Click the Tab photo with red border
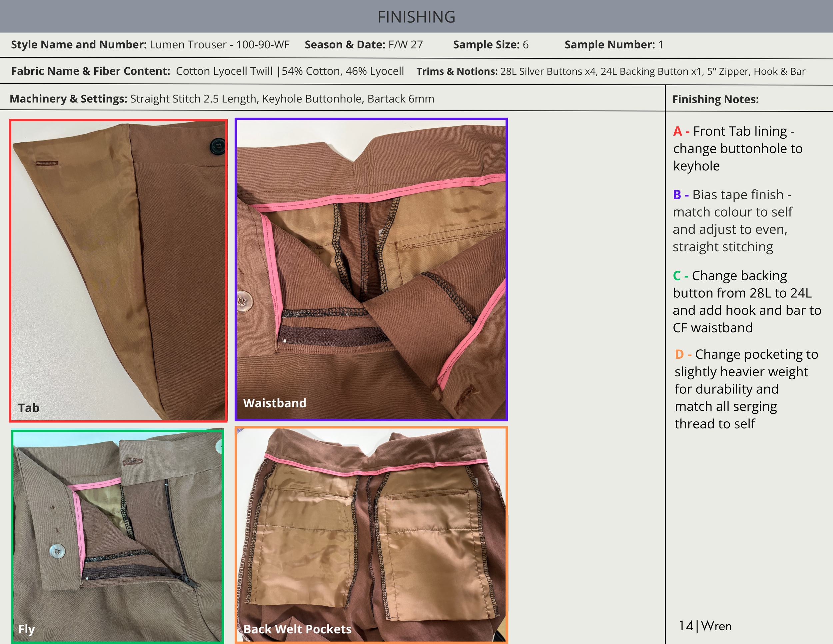The image size is (833, 644). (x=118, y=270)
